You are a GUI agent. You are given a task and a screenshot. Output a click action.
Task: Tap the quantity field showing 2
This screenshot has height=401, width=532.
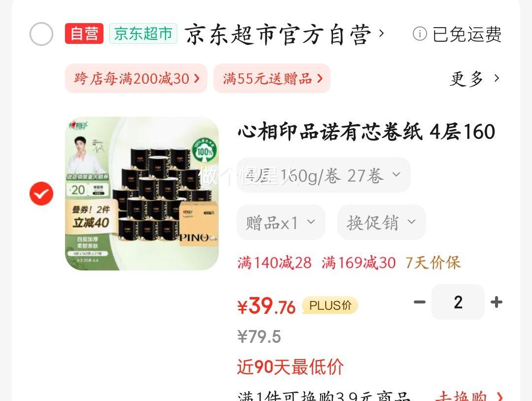click(x=458, y=302)
